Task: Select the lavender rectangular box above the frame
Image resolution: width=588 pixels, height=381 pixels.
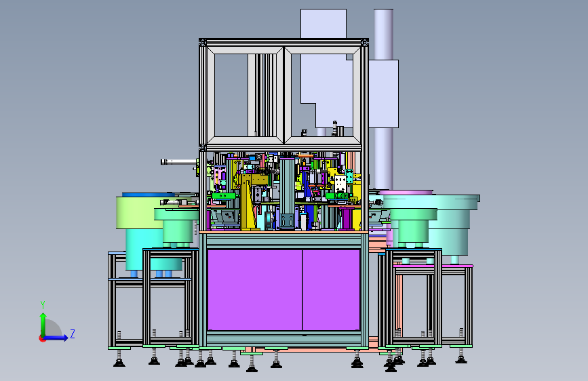Action: (324, 23)
